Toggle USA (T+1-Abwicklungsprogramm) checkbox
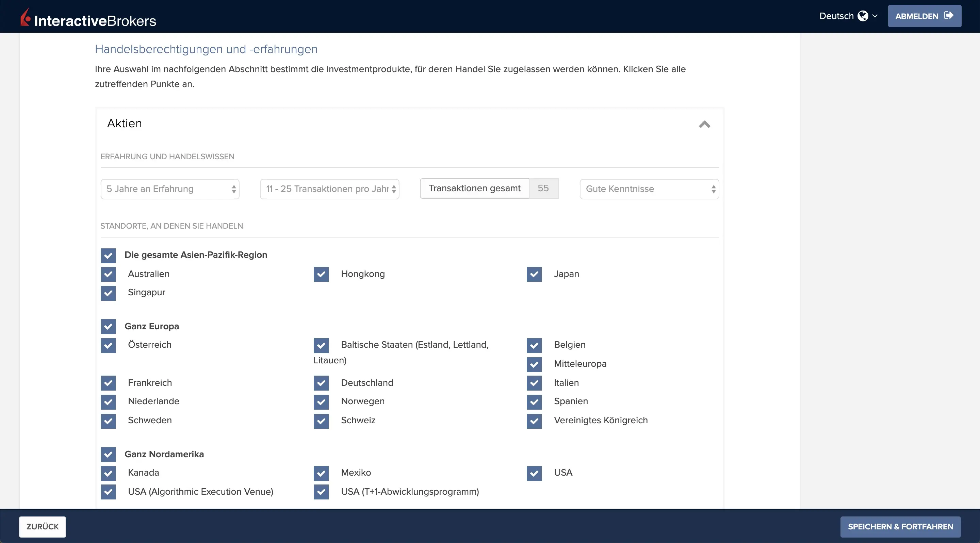 [x=321, y=492]
